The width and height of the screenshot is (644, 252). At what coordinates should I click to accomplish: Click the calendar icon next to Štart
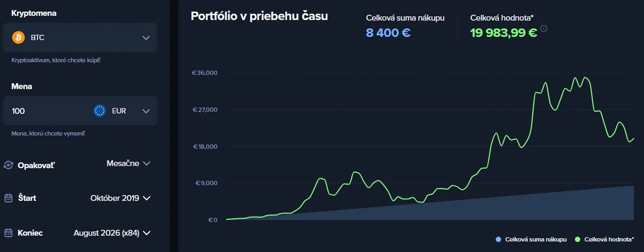coord(8,198)
